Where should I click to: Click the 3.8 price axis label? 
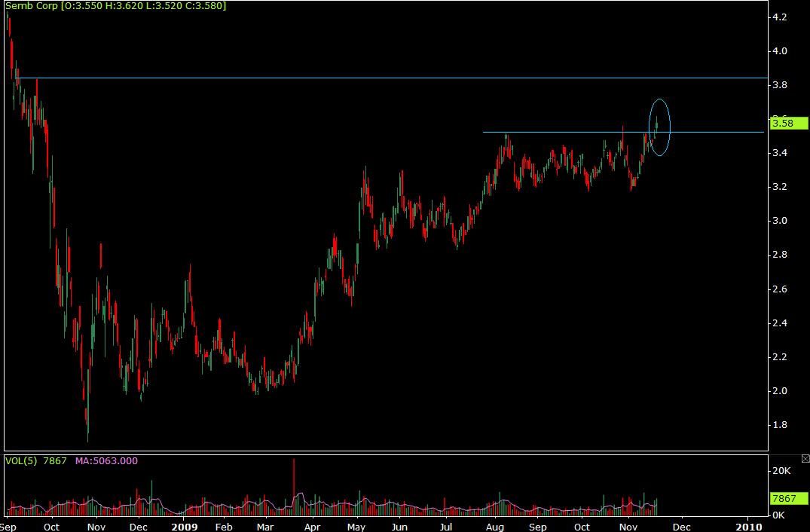tap(779, 85)
